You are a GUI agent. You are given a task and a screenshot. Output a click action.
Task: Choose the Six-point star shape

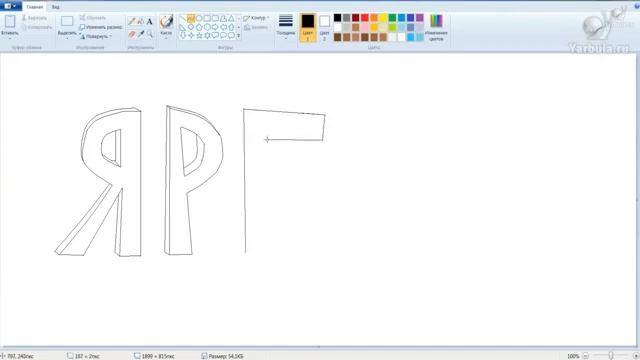click(207, 36)
